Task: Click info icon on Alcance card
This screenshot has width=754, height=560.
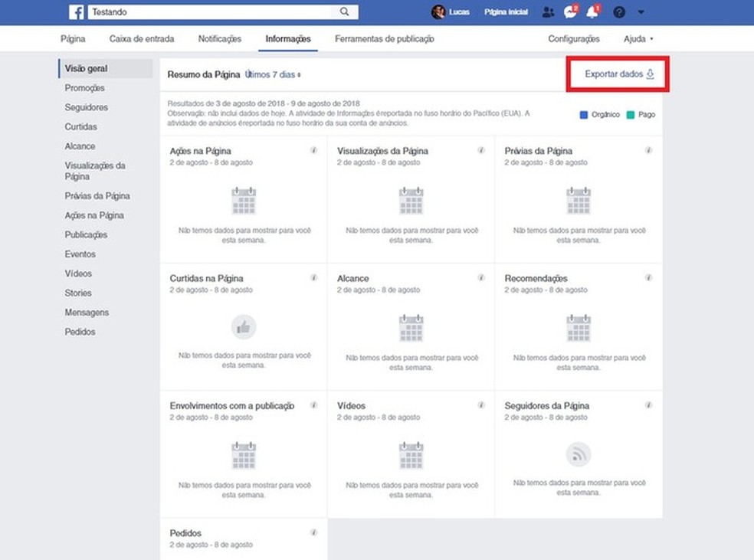Action: coord(481,277)
